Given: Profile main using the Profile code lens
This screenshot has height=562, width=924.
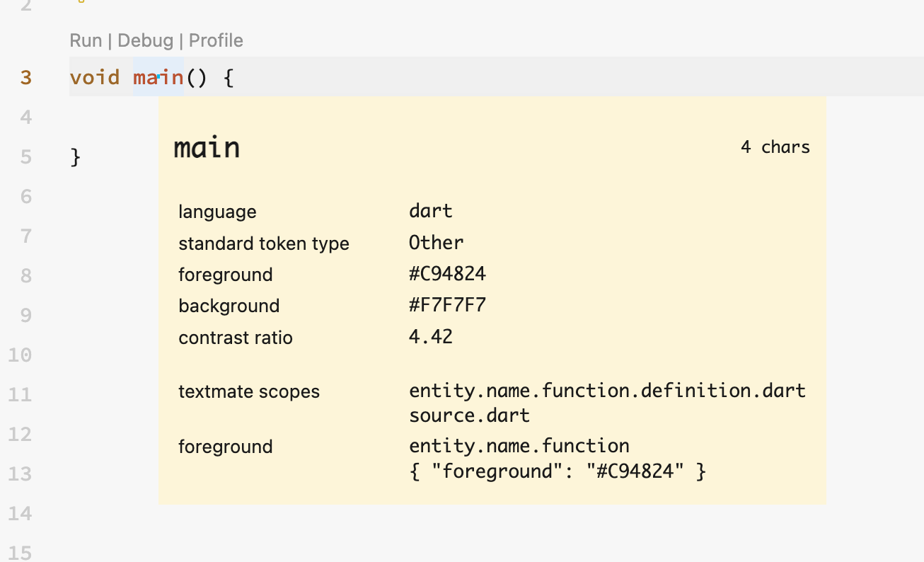Looking at the screenshot, I should [215, 40].
